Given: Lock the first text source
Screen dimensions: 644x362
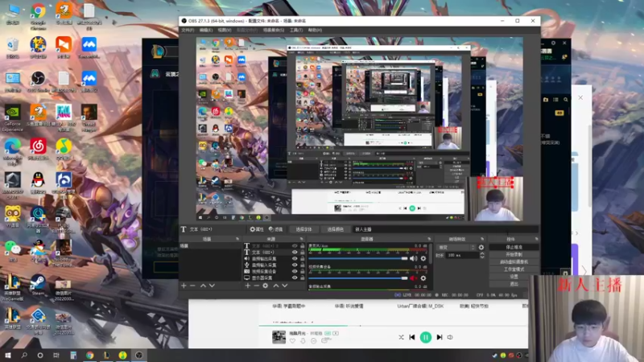Looking at the screenshot, I should coord(303,246).
